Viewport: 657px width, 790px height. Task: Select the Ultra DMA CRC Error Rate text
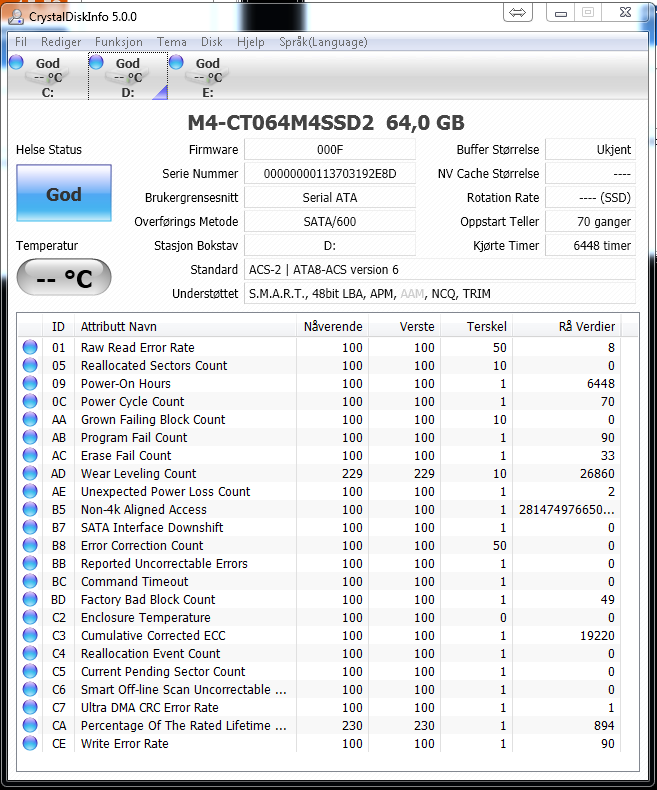click(x=150, y=707)
